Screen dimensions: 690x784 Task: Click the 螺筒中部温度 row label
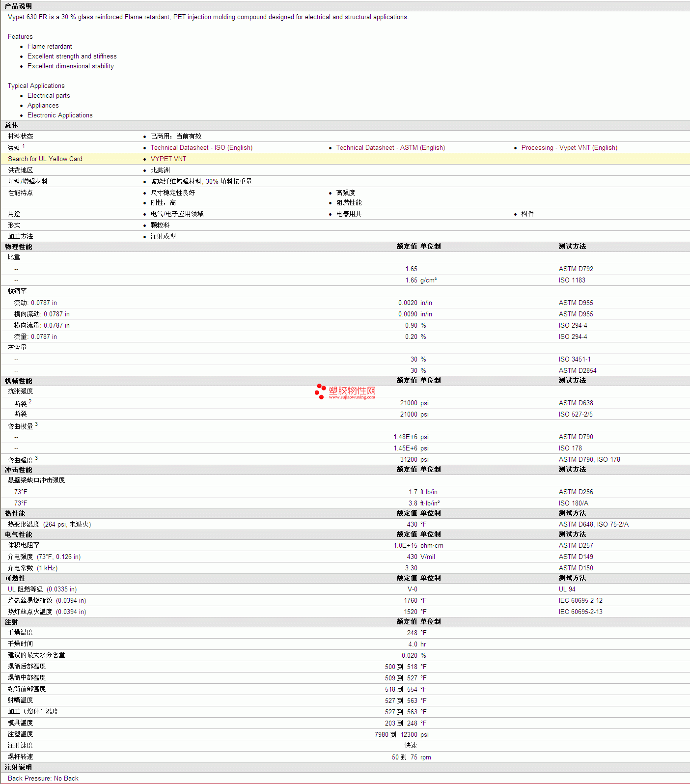(27, 678)
